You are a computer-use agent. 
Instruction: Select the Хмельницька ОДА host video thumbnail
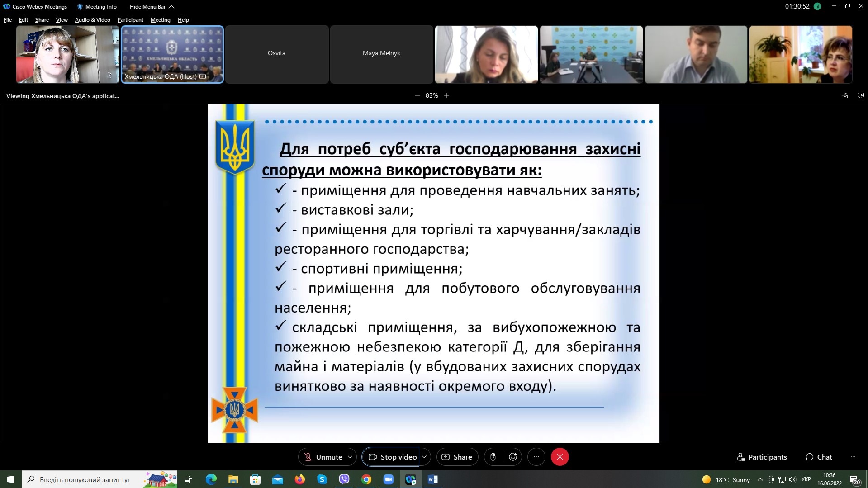(x=172, y=54)
